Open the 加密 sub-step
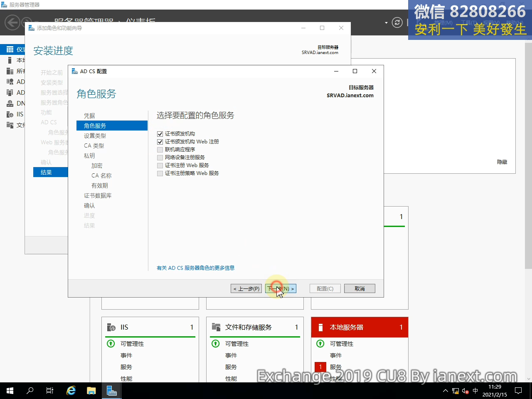This screenshot has width=532, height=399. click(x=97, y=165)
